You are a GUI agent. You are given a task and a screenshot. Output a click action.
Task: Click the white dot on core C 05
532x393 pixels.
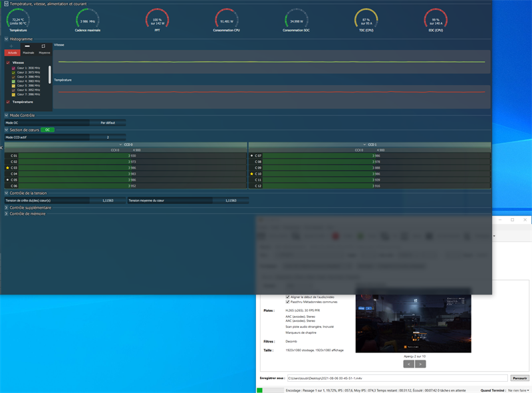tap(7, 180)
